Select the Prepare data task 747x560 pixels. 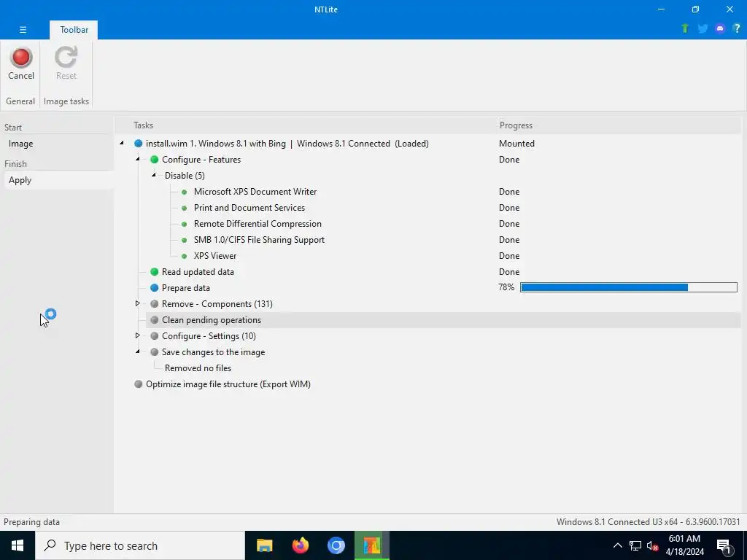(x=186, y=287)
